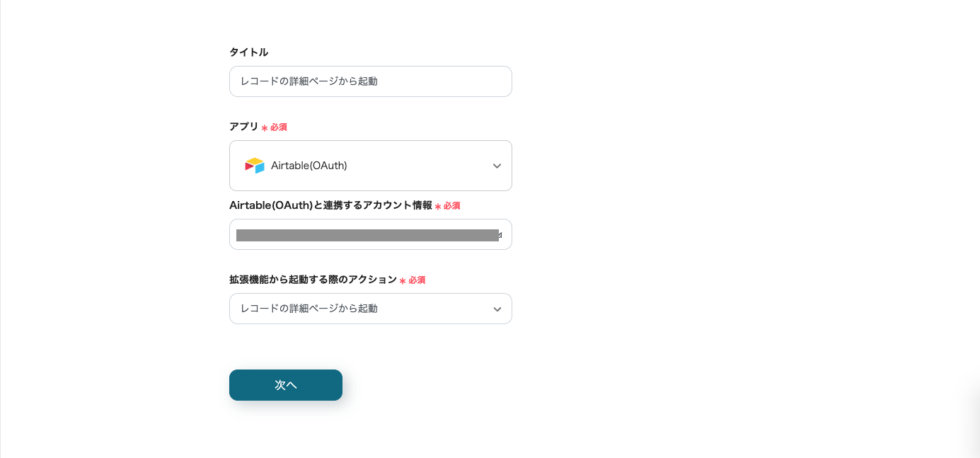Focus the タイトル text input field
980x458 pixels.
370,81
